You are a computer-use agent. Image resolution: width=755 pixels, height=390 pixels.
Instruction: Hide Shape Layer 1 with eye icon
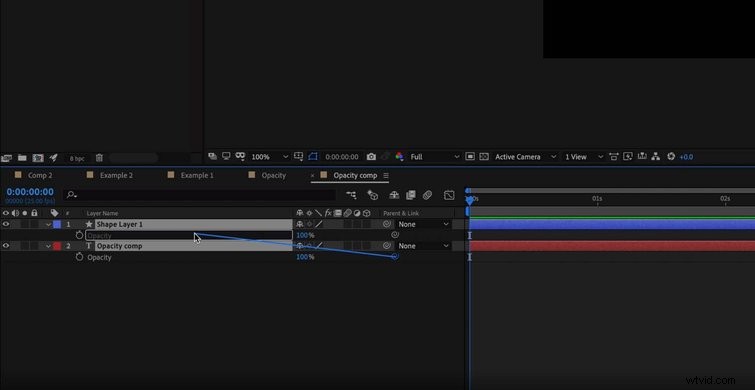point(6,224)
